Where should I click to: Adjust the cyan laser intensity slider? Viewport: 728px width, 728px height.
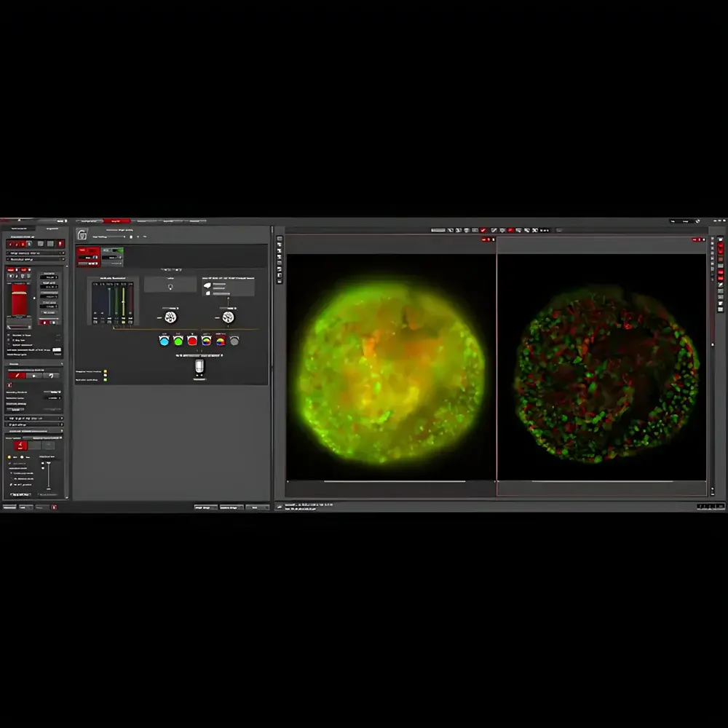point(110,303)
